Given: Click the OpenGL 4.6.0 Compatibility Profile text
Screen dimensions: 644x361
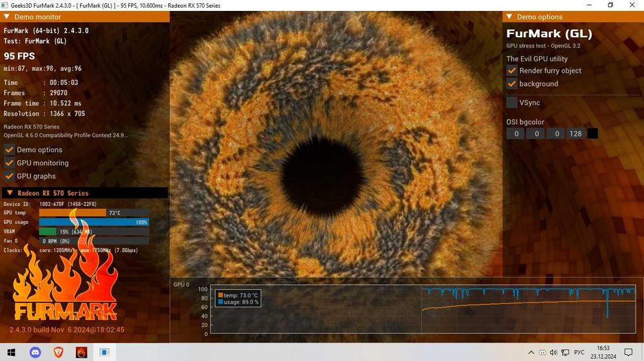Looking at the screenshot, I should (x=66, y=135).
